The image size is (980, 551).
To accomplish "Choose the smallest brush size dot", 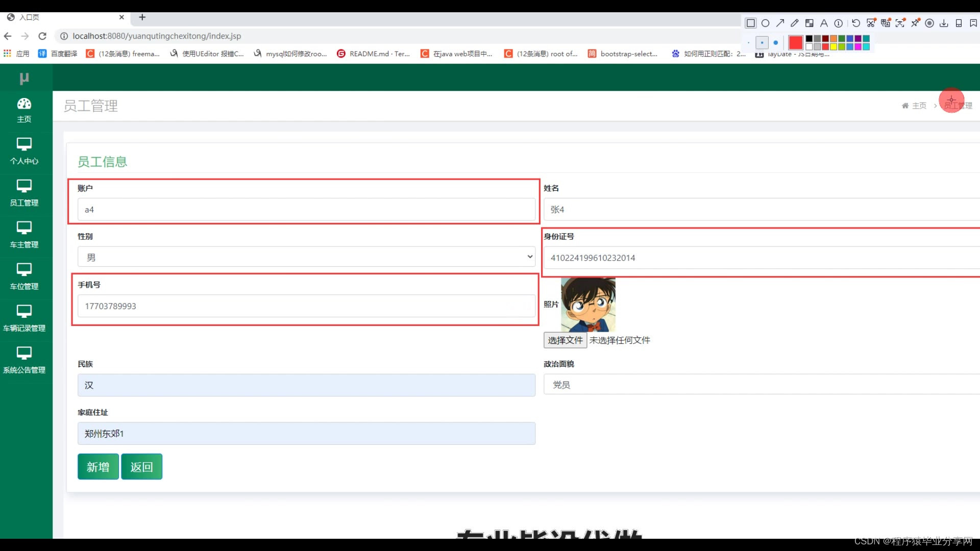I will (749, 42).
